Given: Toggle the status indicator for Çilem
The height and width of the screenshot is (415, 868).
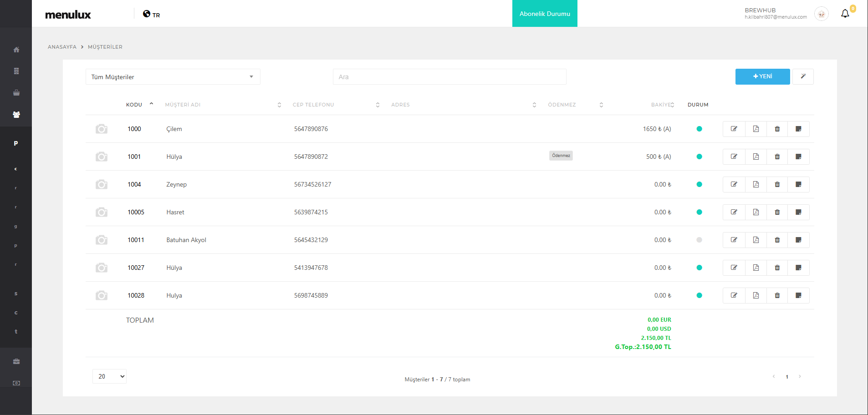Looking at the screenshot, I should (x=699, y=129).
